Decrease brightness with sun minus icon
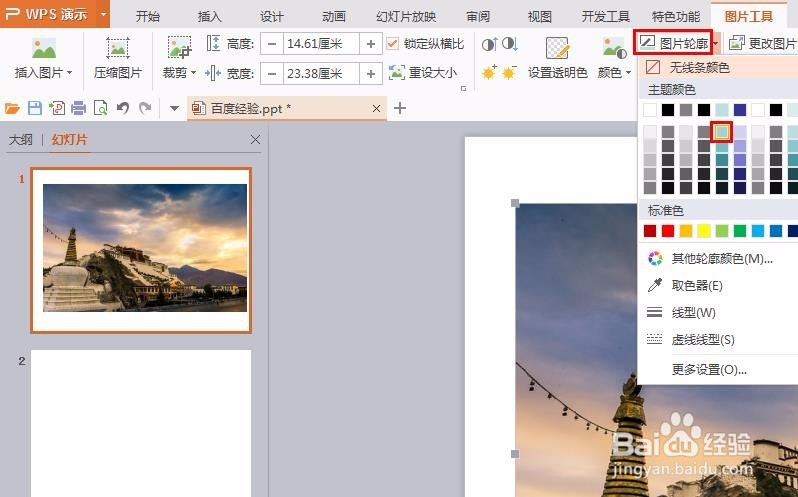 509,73
